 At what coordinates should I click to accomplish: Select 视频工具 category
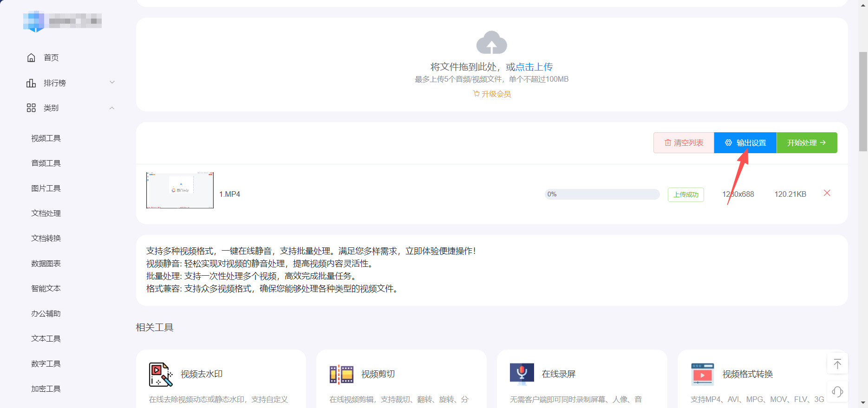pos(46,138)
